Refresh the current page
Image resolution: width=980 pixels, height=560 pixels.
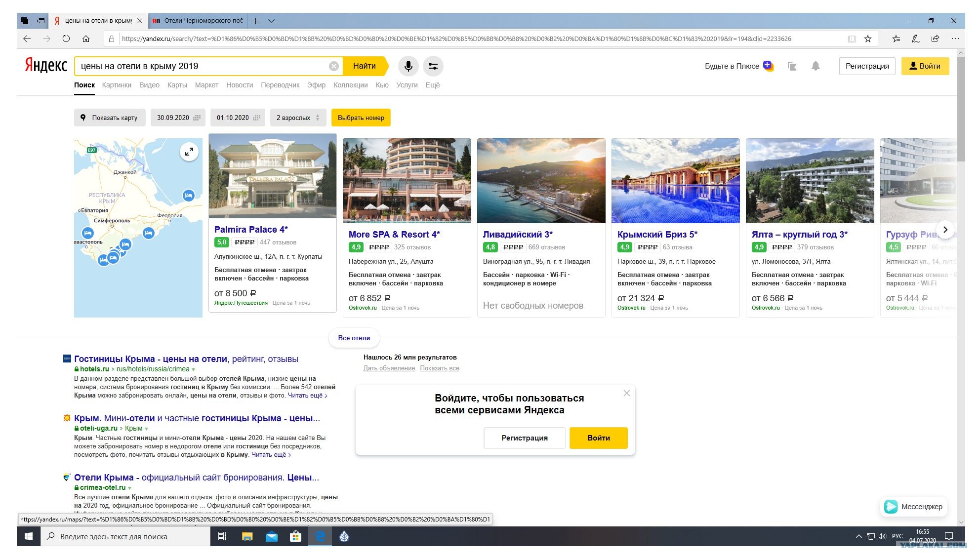click(66, 39)
